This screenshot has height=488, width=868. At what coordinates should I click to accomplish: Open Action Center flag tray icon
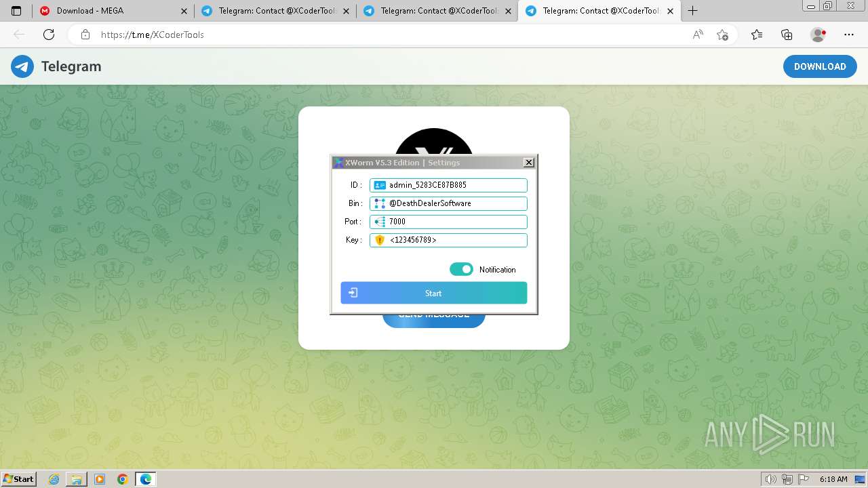[x=803, y=479]
